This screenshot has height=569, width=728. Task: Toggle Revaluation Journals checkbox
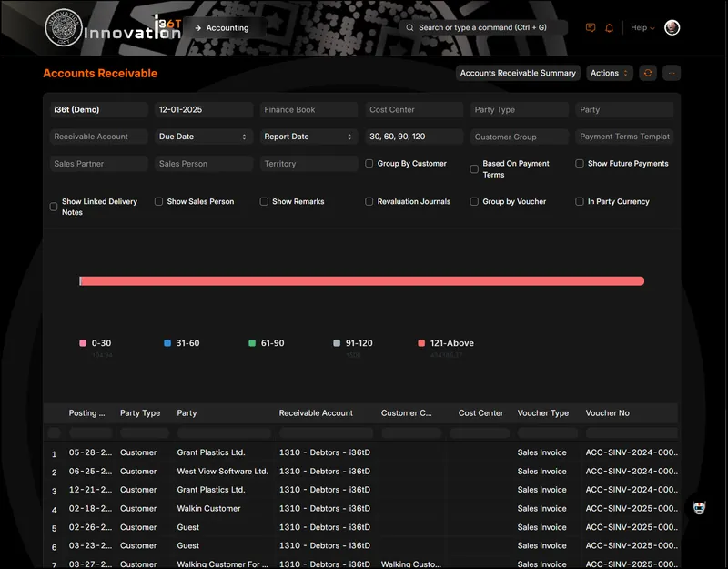tap(369, 201)
